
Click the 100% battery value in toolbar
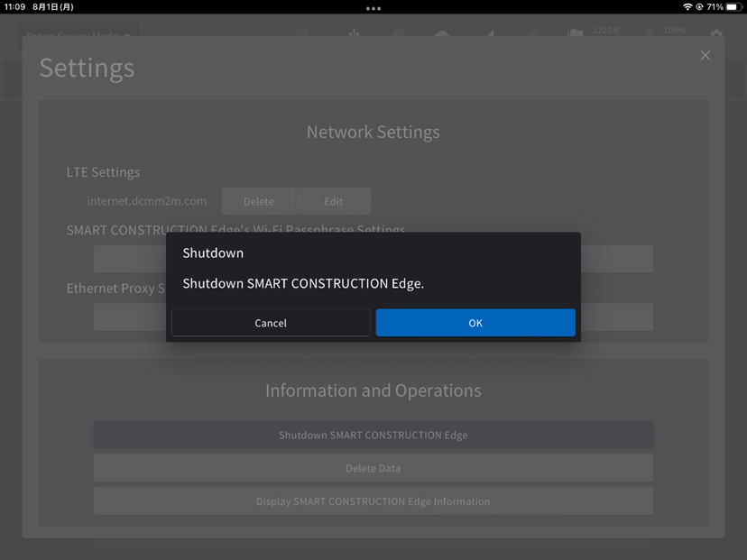point(674,31)
